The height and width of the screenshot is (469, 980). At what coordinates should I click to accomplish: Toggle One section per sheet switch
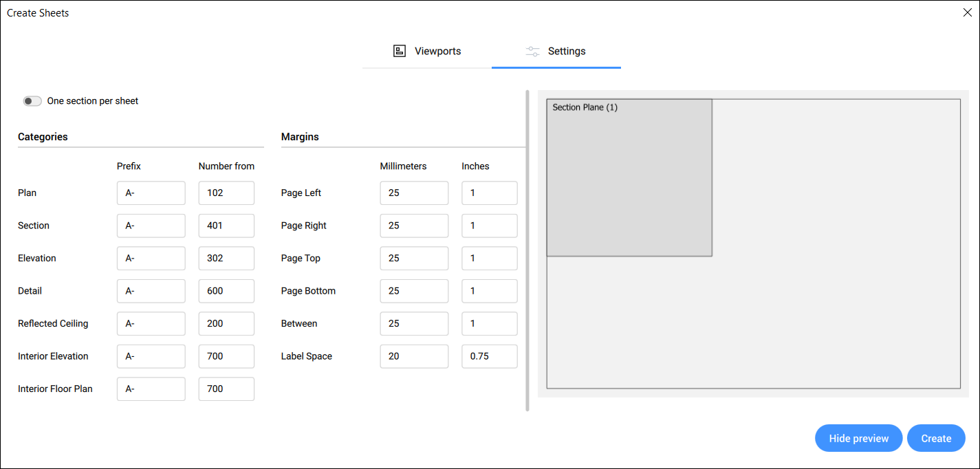click(x=32, y=101)
